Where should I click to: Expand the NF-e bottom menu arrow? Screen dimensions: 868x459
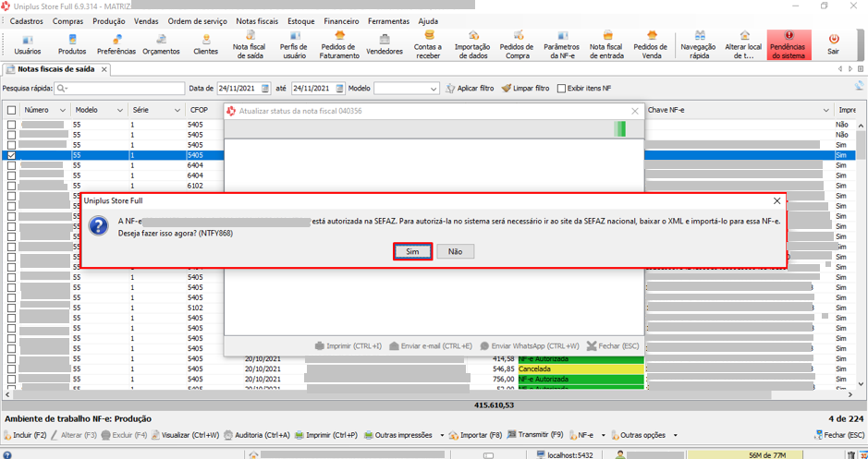[x=604, y=435]
